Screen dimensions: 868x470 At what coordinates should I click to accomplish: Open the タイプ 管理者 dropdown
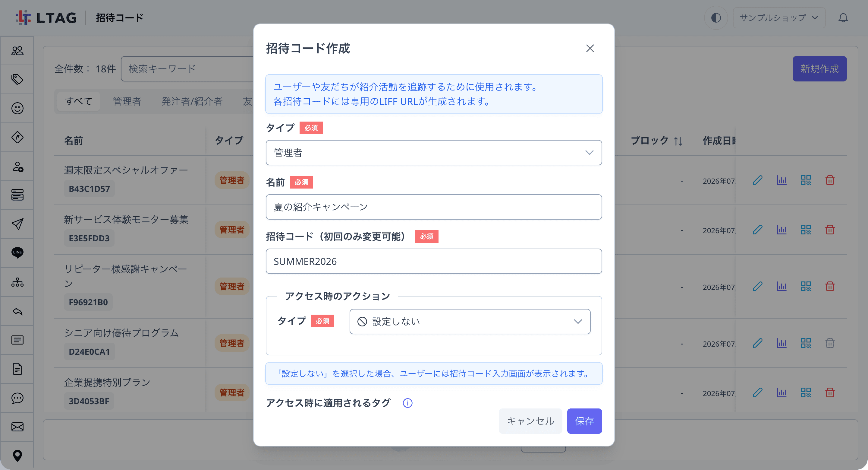[434, 153]
